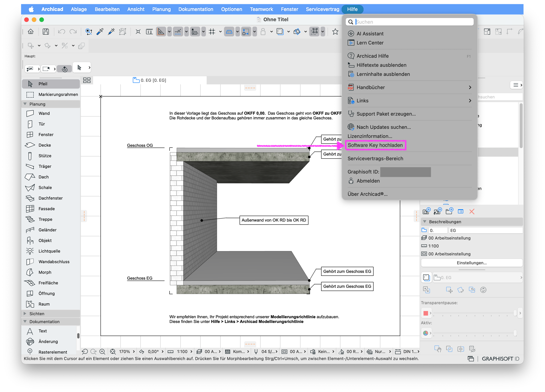Open the Links submenu
The height and width of the screenshot is (392, 545).
click(410, 101)
